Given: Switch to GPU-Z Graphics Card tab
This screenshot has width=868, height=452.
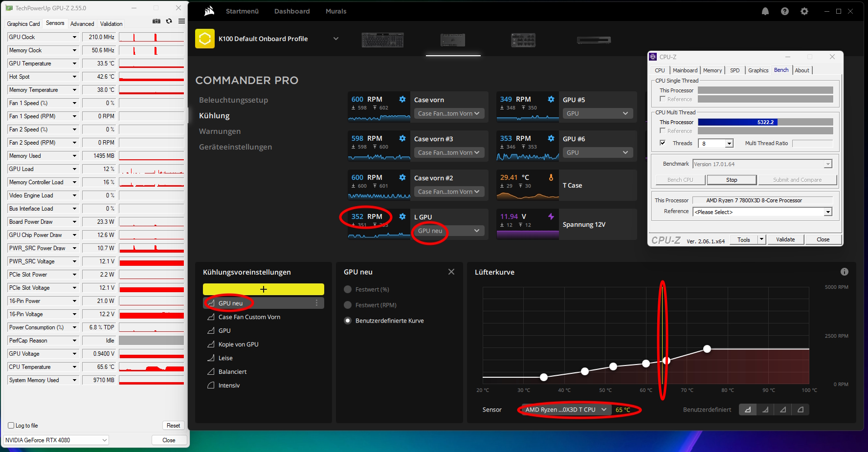Looking at the screenshot, I should click(x=23, y=24).
